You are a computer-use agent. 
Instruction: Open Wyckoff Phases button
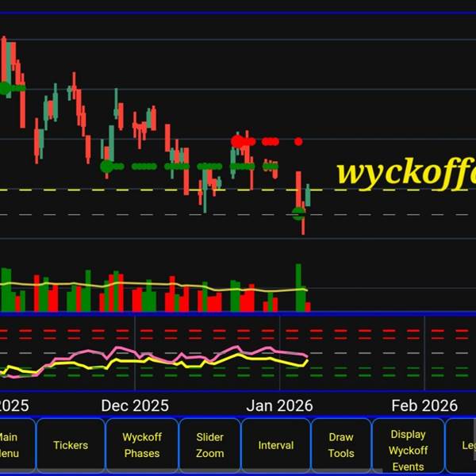coord(142,445)
